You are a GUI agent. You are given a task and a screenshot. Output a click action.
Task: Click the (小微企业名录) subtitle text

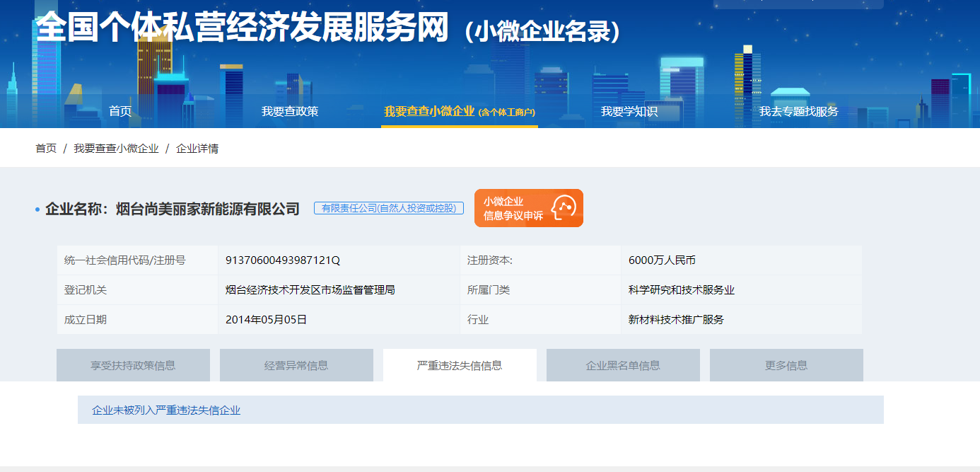click(x=543, y=30)
